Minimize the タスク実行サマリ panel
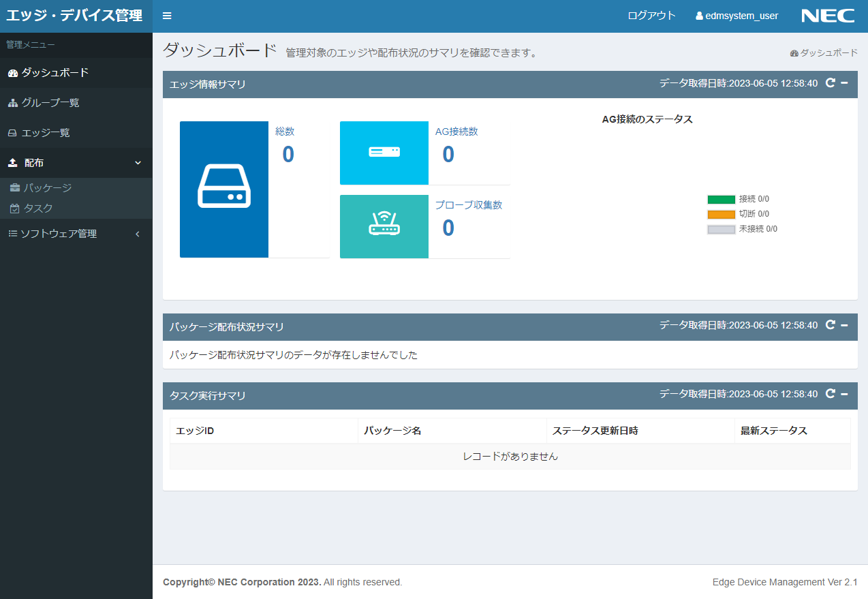 tap(844, 394)
